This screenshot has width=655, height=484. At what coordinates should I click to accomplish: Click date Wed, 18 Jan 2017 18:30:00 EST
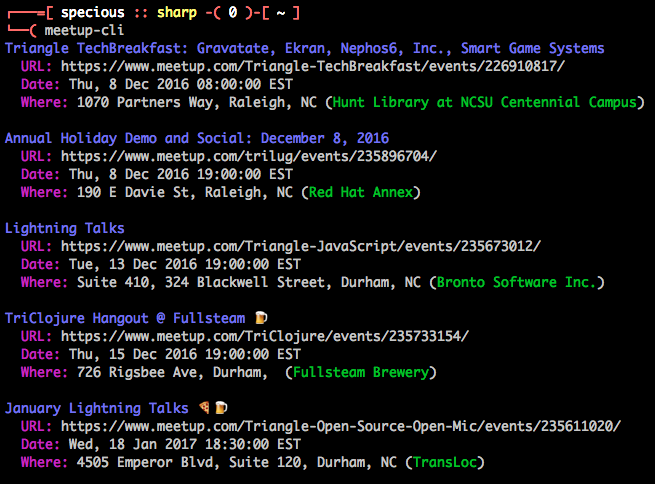pos(185,444)
